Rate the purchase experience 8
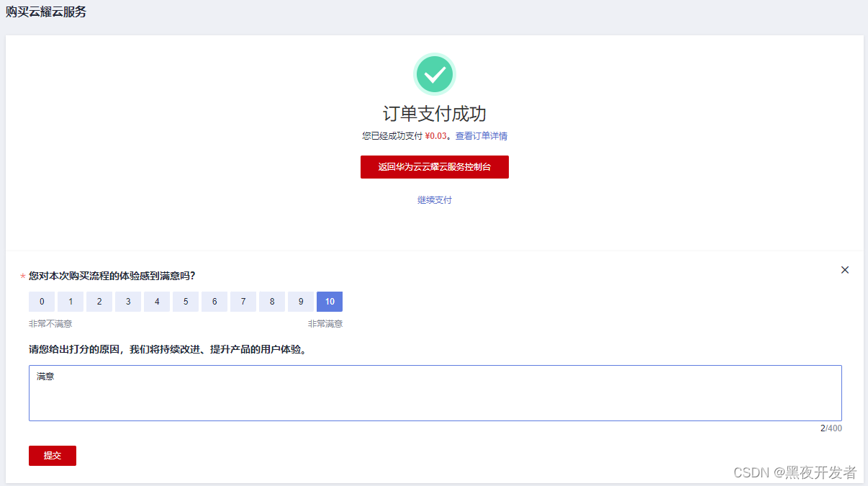 point(272,302)
